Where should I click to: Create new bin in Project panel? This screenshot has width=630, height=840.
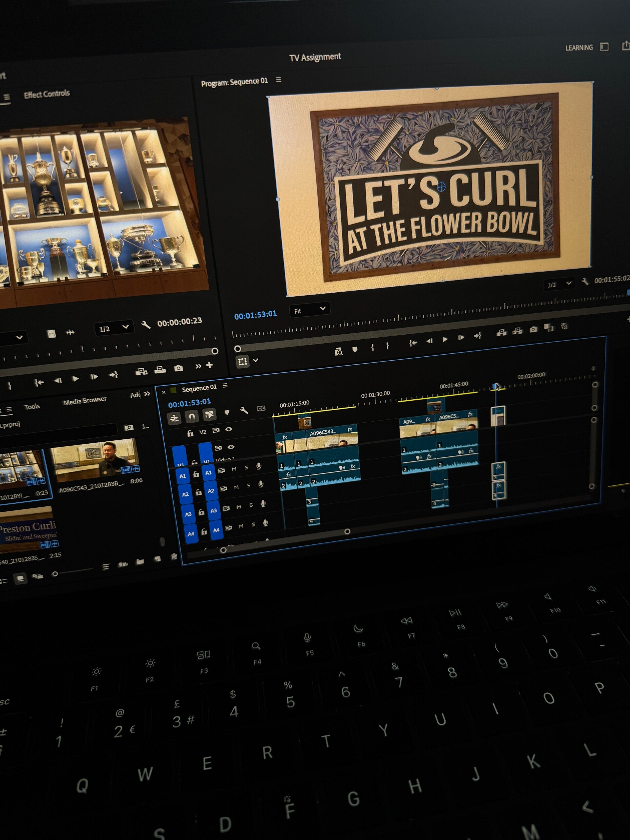click(140, 561)
